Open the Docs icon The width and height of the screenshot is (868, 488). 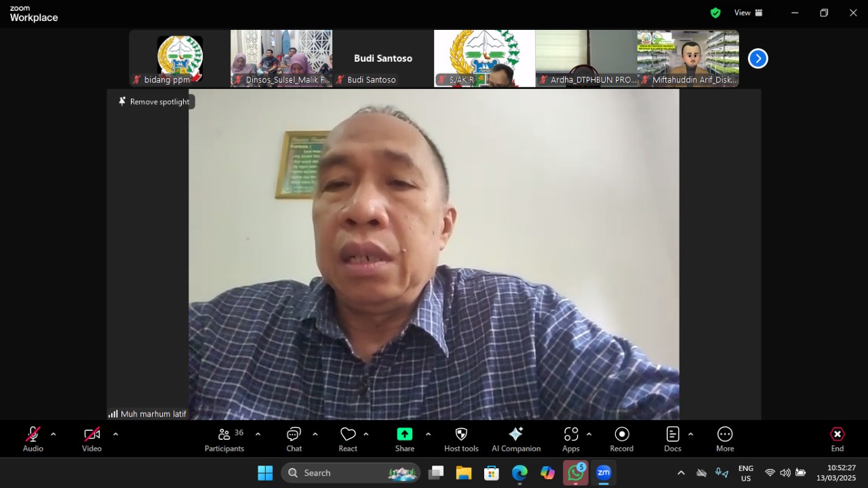click(672, 439)
